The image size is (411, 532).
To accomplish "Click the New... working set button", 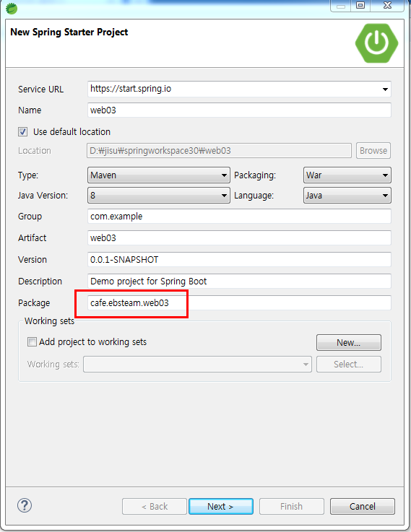I will click(x=349, y=342).
